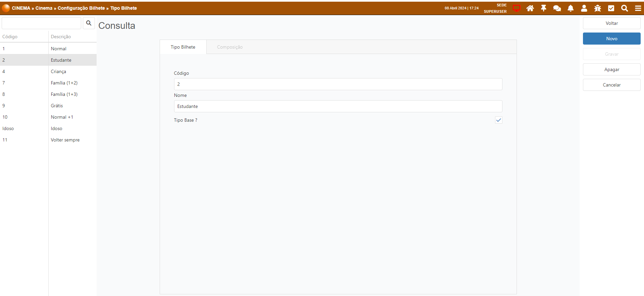Select the Família (1+3) row
Screen dimensions: 644x296
click(x=48, y=94)
